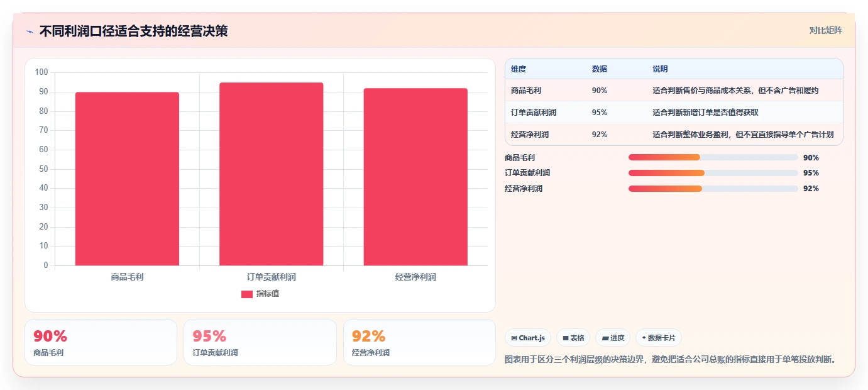Image resolution: width=868 pixels, height=390 pixels.
Task: Click the 经营净利润 progress bar
Action: click(713, 189)
